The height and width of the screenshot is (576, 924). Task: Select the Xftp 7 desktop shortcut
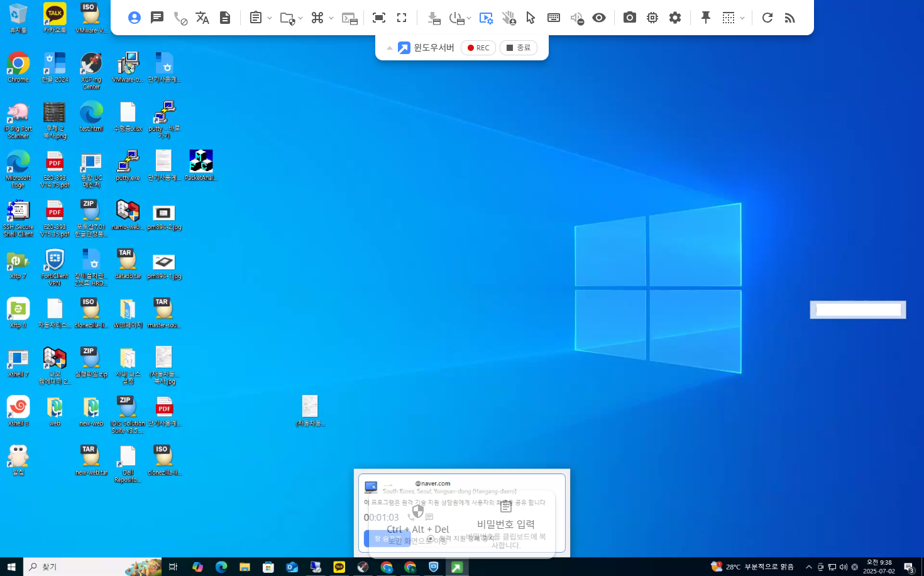click(18, 263)
